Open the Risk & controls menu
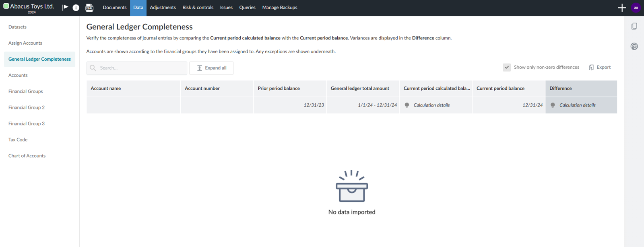This screenshot has height=247, width=644. (198, 8)
